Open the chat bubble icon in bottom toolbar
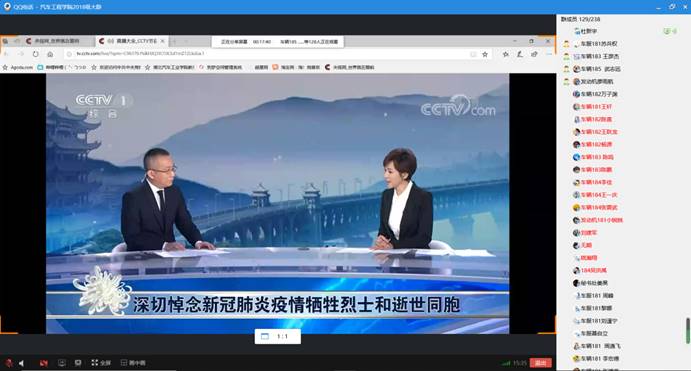 pos(78,363)
